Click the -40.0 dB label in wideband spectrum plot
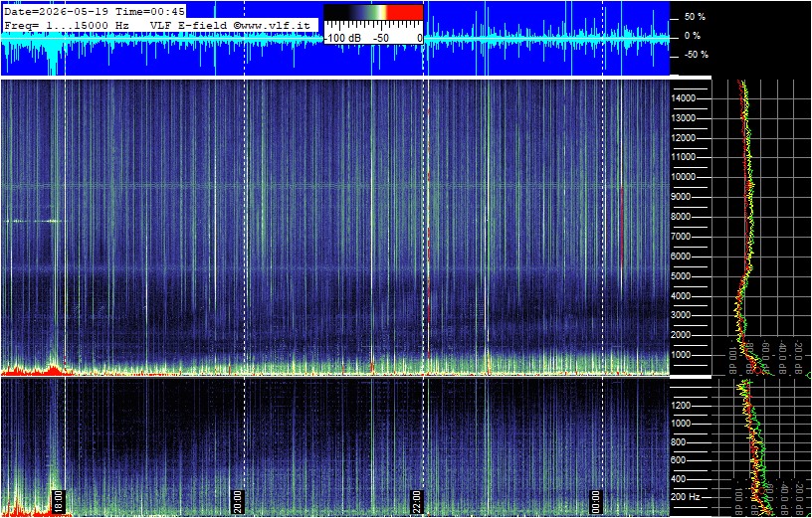The height and width of the screenshot is (518, 812). click(x=783, y=357)
